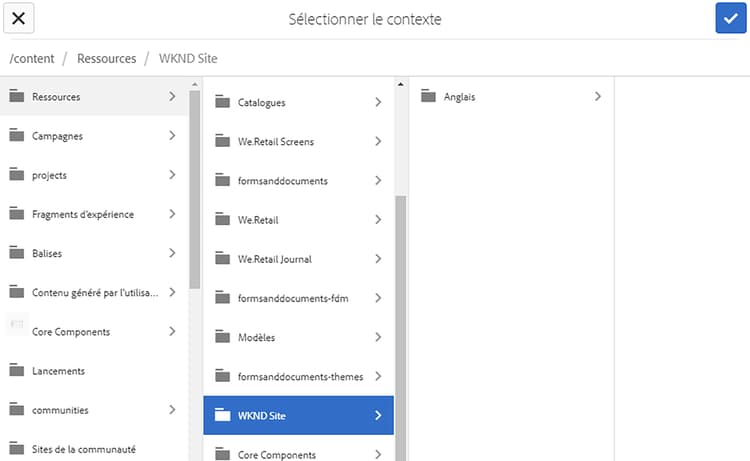750x461 pixels.
Task: Navigate to Ressources in the breadcrumb path
Action: coord(106,59)
